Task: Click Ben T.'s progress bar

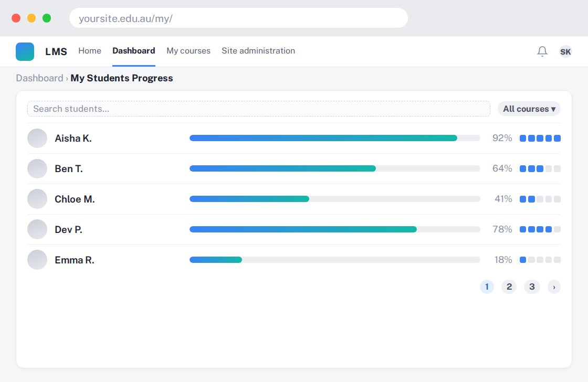Action: tap(335, 168)
